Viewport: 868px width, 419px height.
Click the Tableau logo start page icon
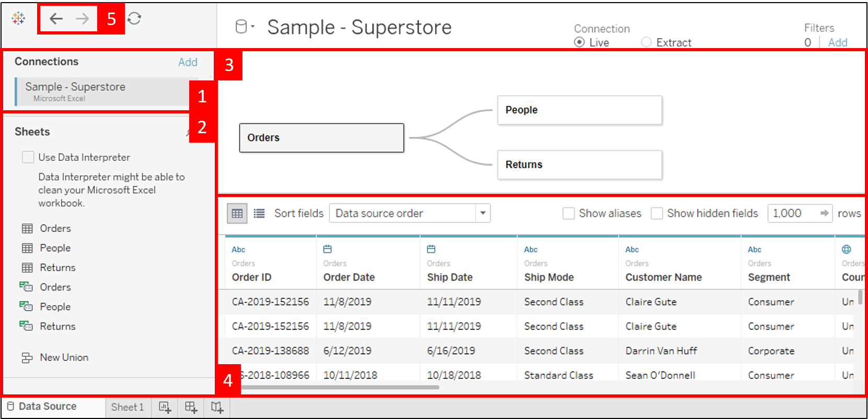coord(18,18)
